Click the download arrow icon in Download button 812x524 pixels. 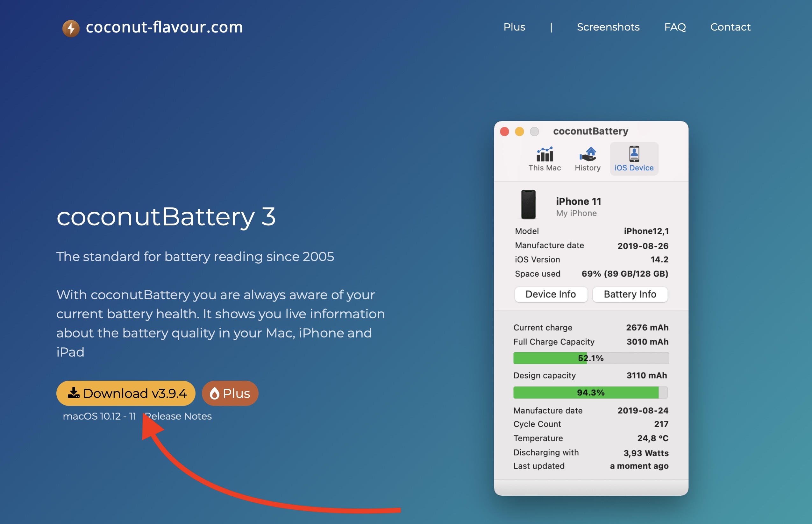coord(74,393)
